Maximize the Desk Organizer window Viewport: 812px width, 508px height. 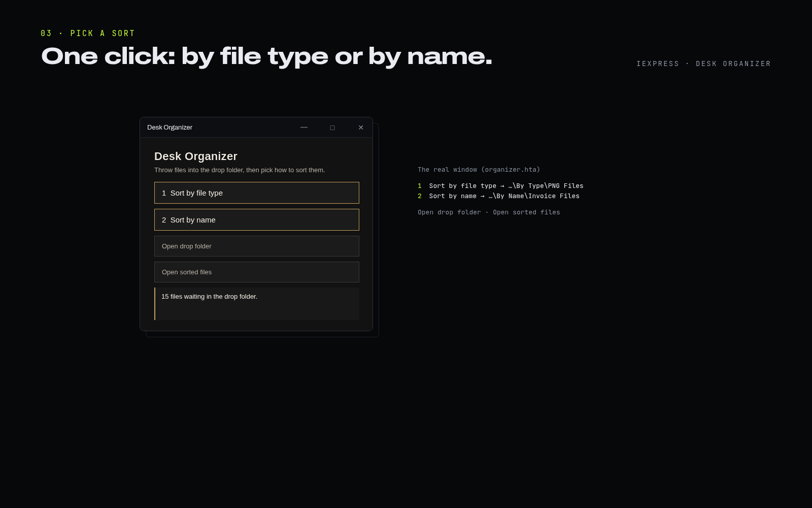point(332,128)
